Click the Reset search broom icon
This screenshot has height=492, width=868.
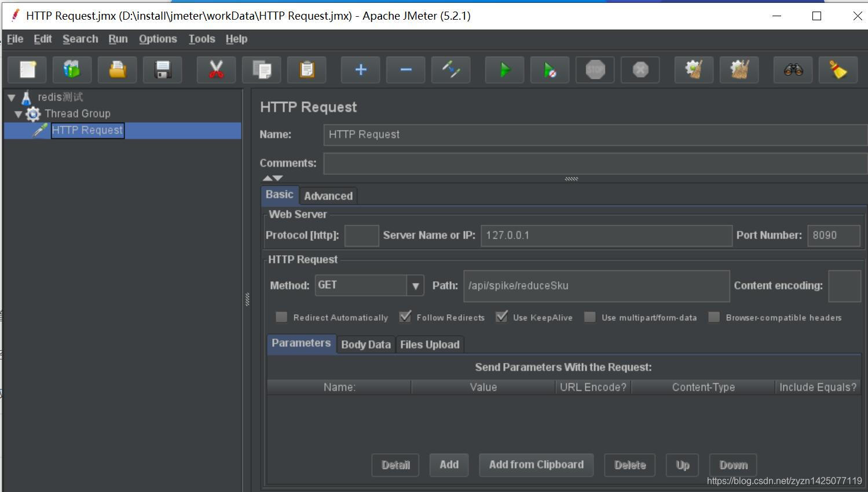pos(838,70)
